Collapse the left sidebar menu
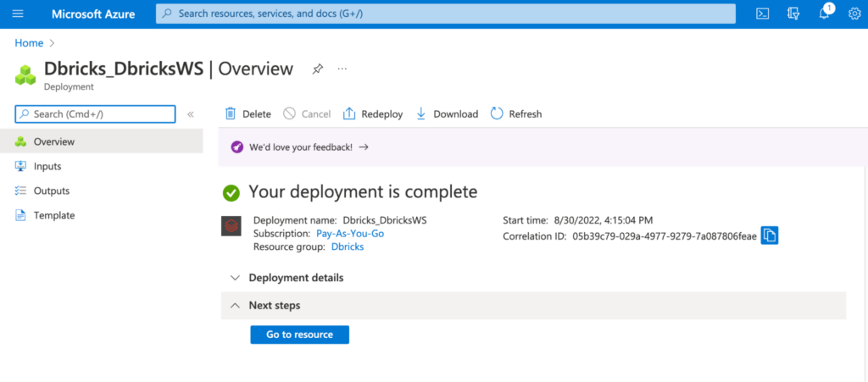This screenshot has height=382, width=868. click(191, 114)
